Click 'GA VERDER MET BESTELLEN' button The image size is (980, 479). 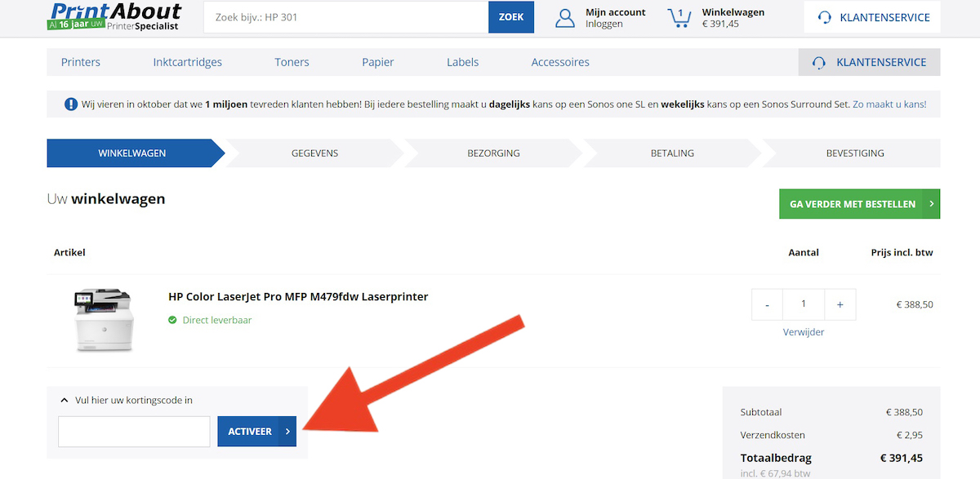click(859, 204)
